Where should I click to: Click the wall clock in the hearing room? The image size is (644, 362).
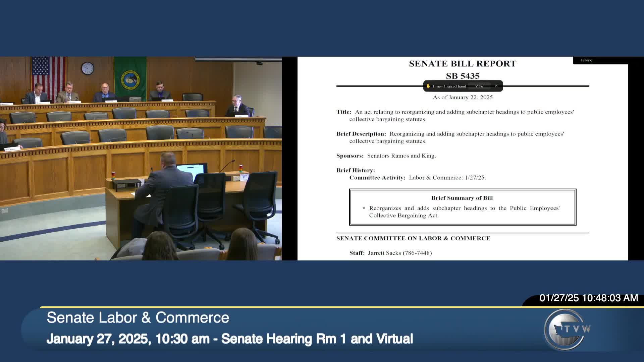[x=87, y=67]
